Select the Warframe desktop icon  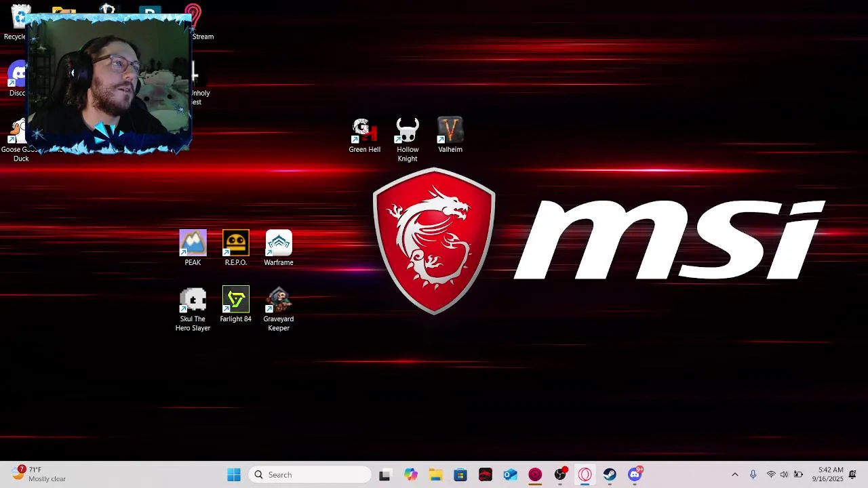(x=279, y=248)
